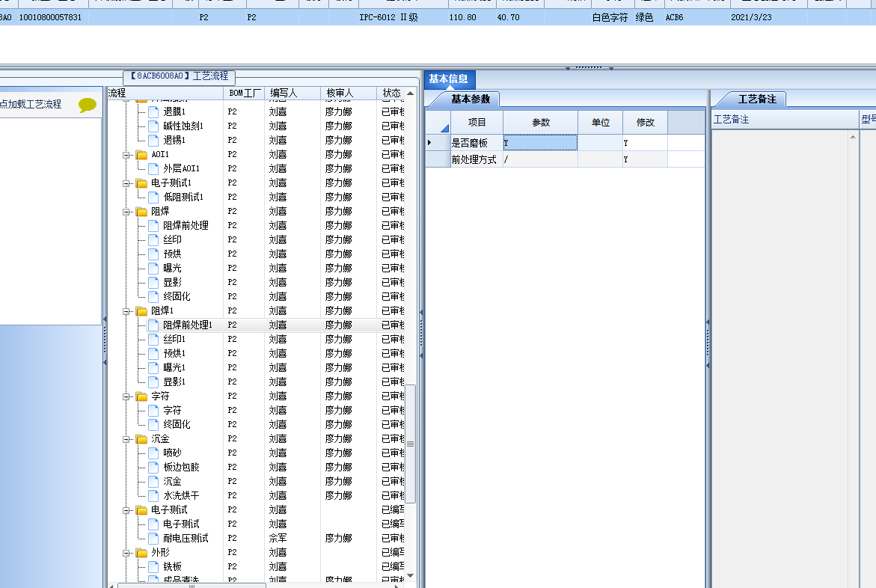876x588 pixels.
Task: Collapse the 外形 folder node
Action: point(127,553)
